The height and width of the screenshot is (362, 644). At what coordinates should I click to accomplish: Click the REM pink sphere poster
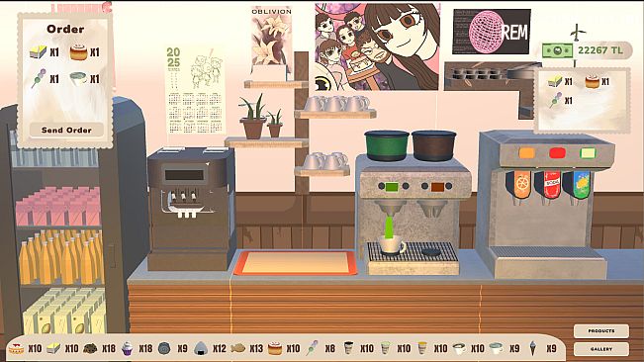pyautogui.click(x=492, y=32)
